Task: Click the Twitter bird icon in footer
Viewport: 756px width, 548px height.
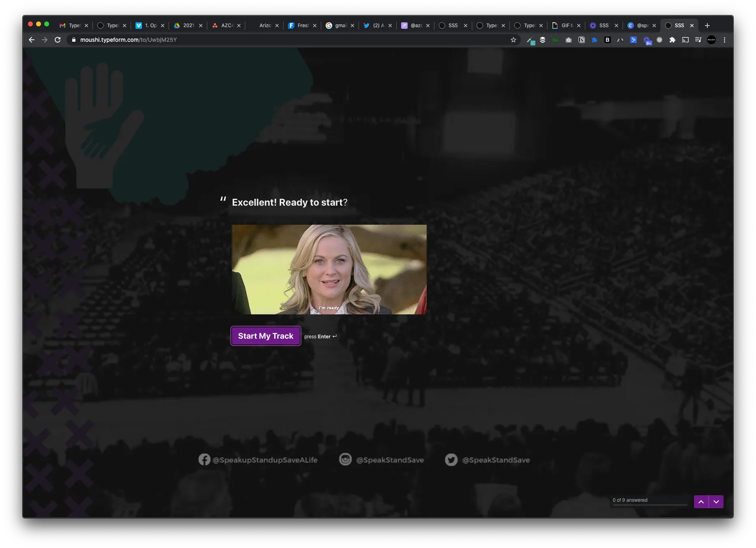Action: (x=451, y=460)
